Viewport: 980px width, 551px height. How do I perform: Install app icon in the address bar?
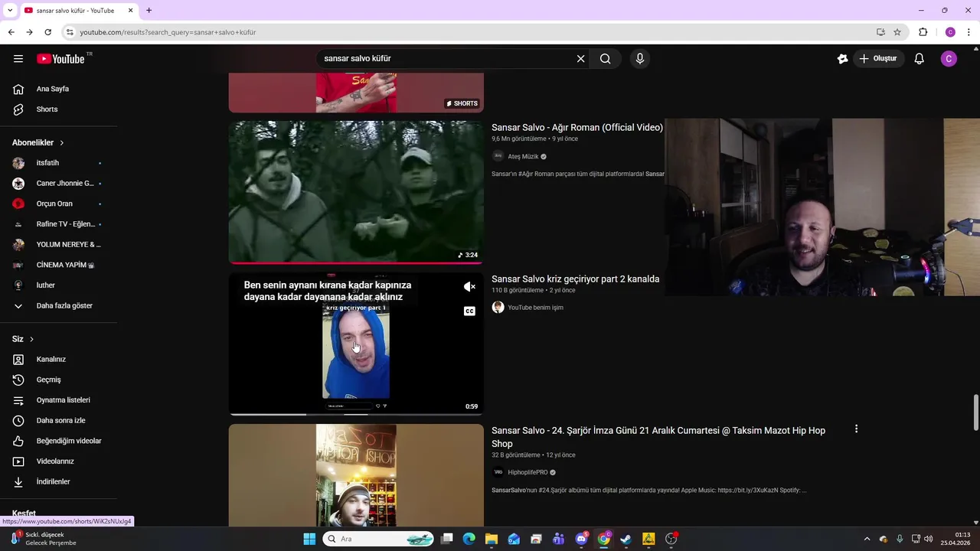click(x=880, y=32)
